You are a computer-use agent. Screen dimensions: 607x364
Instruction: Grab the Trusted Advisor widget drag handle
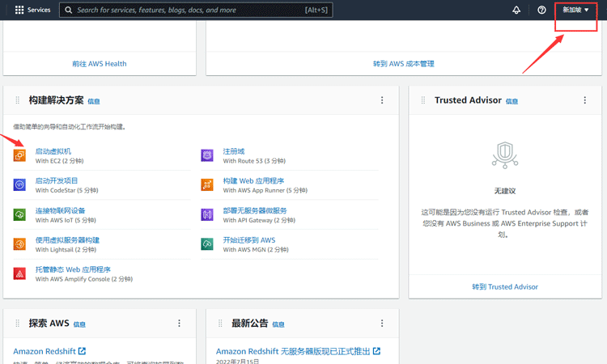tap(423, 100)
